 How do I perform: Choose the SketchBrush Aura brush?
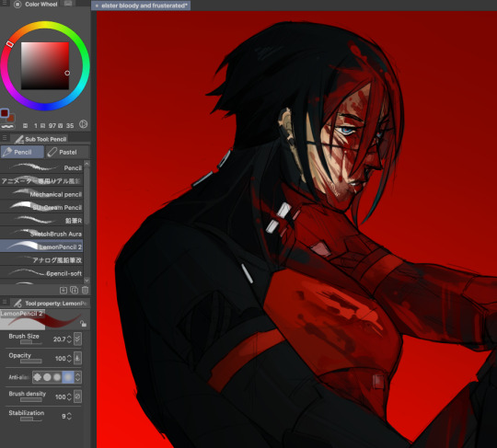[41, 234]
